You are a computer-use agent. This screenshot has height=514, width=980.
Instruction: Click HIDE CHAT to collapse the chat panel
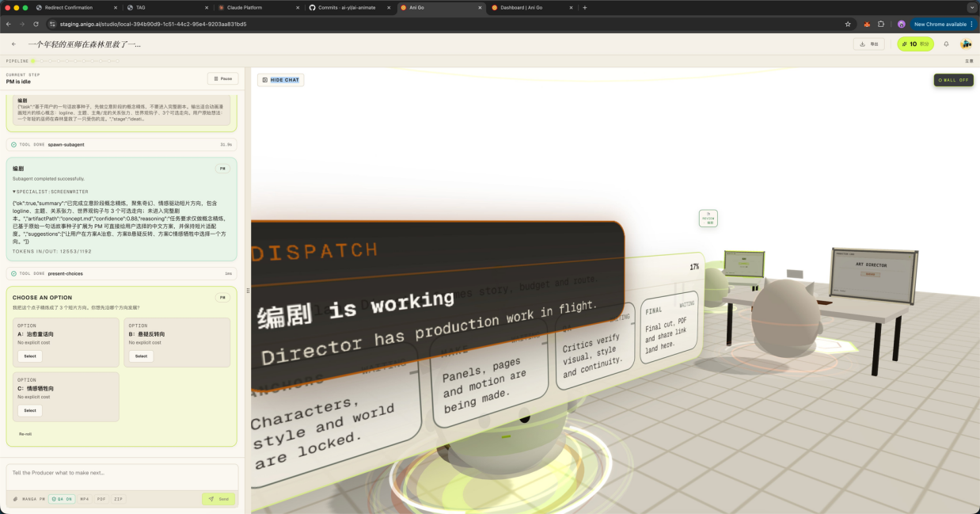pos(280,80)
